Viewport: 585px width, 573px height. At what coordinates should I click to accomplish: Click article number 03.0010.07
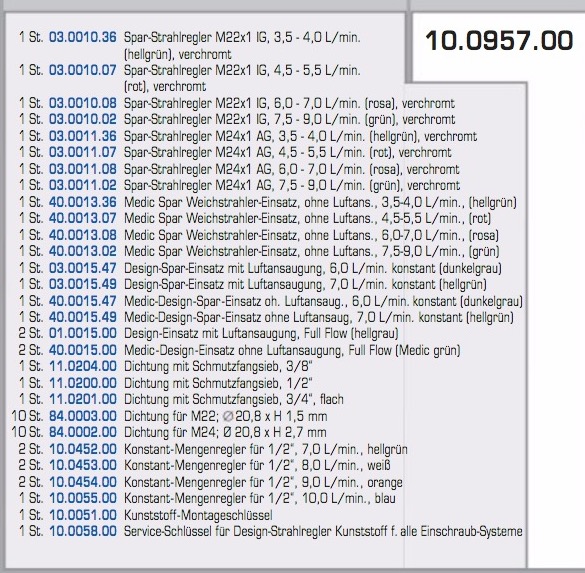82,70
